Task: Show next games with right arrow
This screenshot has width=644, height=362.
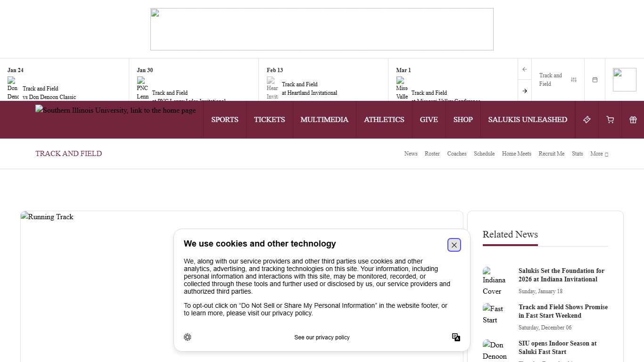Action: pyautogui.click(x=525, y=90)
